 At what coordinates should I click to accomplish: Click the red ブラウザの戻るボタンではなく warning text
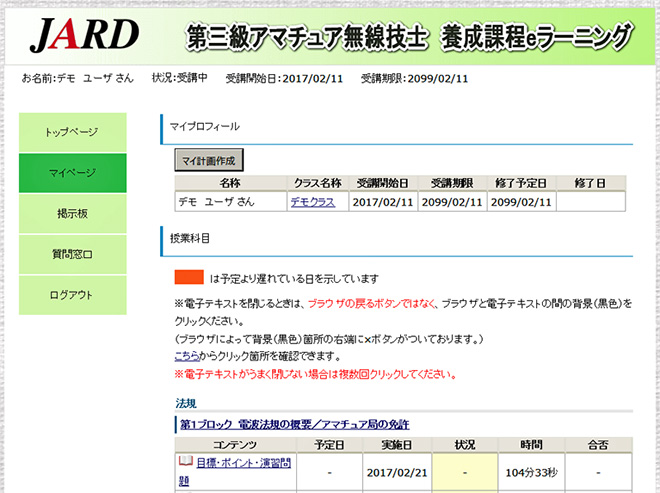tap(373, 303)
